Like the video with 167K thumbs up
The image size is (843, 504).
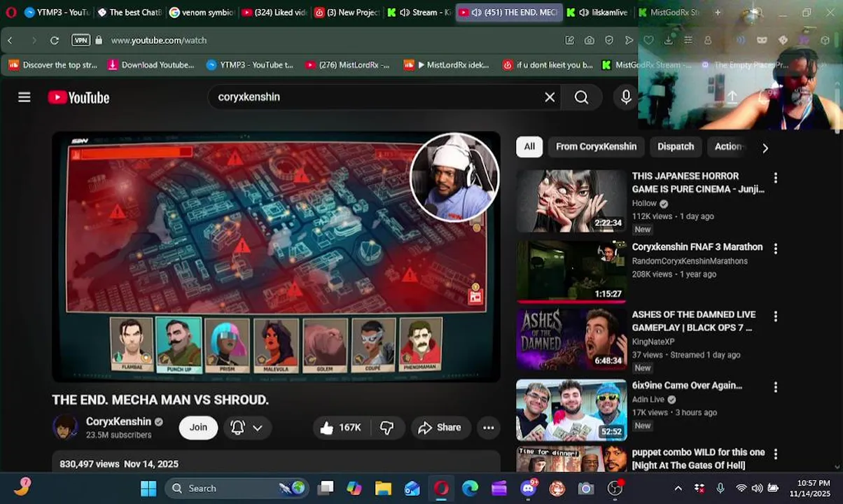341,428
